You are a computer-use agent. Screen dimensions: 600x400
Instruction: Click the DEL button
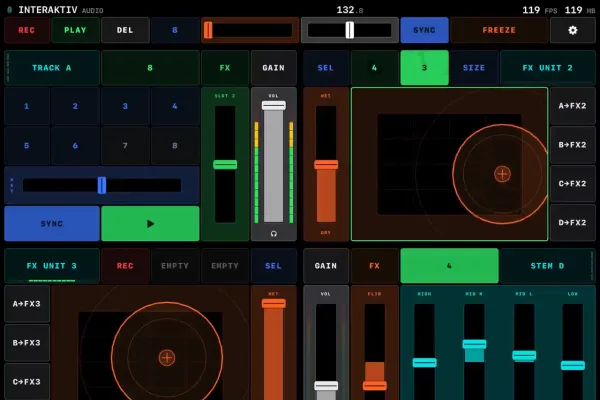pos(125,30)
